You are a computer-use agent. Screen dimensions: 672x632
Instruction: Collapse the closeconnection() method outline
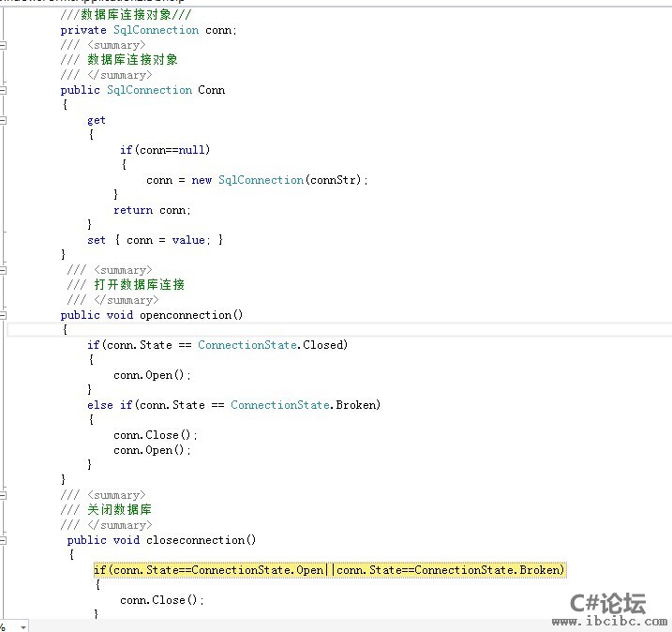tap(4, 540)
